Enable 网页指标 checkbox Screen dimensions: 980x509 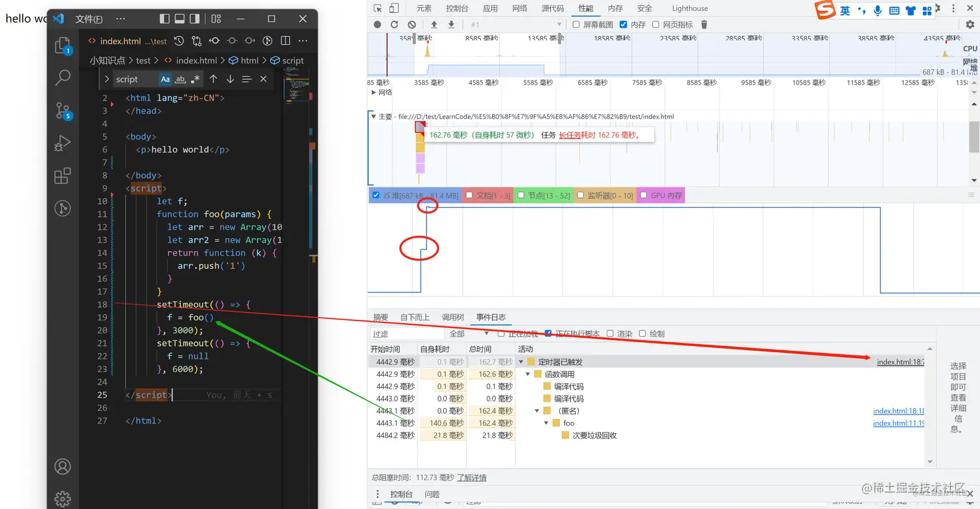pos(656,25)
